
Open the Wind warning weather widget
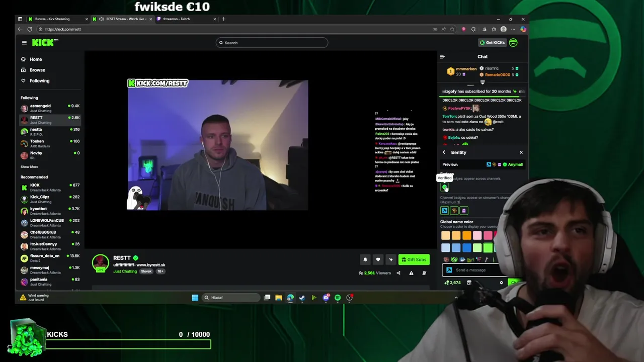tap(34, 298)
